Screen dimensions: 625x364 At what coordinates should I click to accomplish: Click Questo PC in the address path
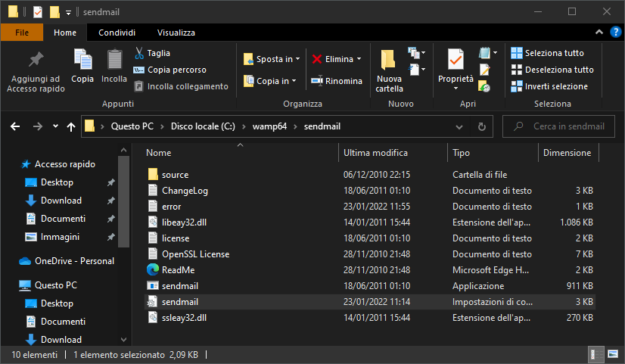pyautogui.click(x=132, y=126)
